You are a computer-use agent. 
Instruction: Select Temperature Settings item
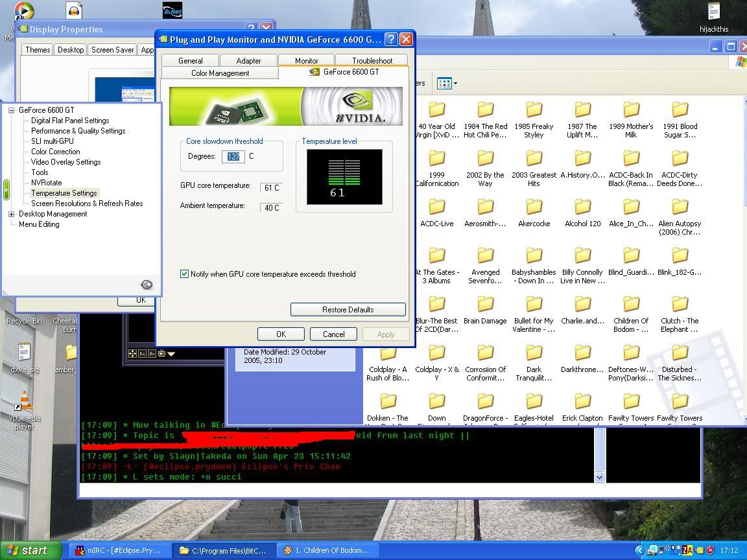coord(64,193)
